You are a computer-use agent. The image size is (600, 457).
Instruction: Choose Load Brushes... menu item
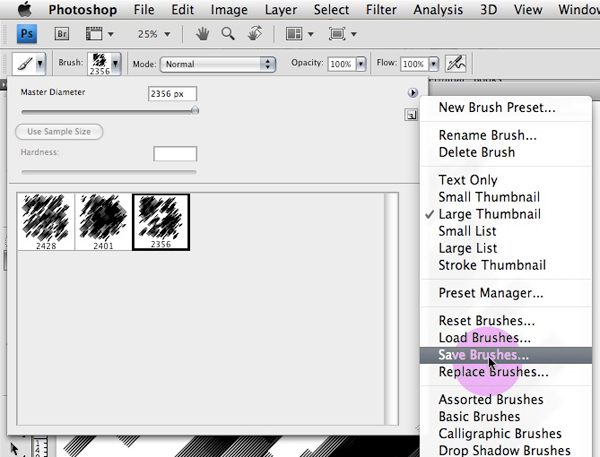[506, 338]
